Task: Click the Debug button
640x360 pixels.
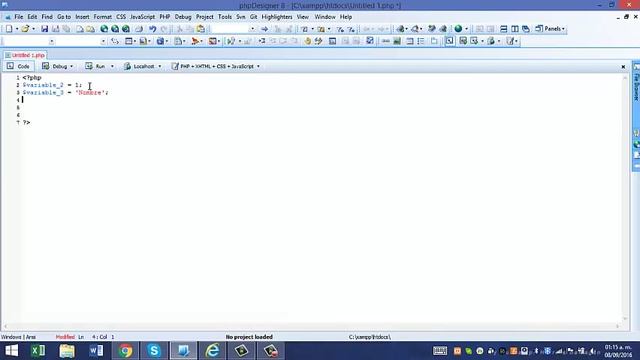Action: point(55,66)
